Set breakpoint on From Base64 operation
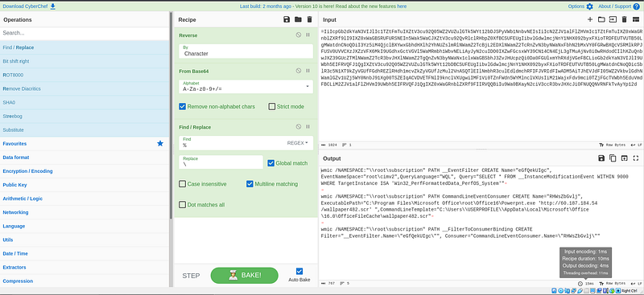Screen dimensions: 644x295 coord(308,71)
